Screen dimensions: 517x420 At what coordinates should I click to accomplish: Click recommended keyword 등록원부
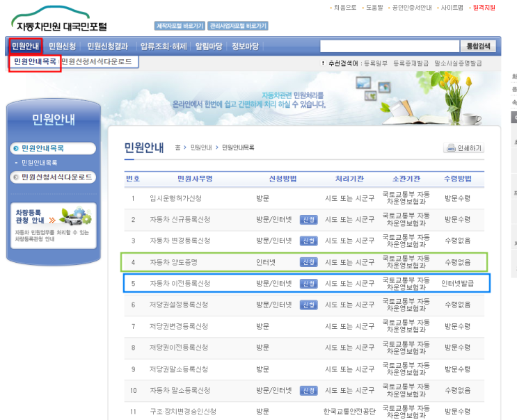[376, 63]
